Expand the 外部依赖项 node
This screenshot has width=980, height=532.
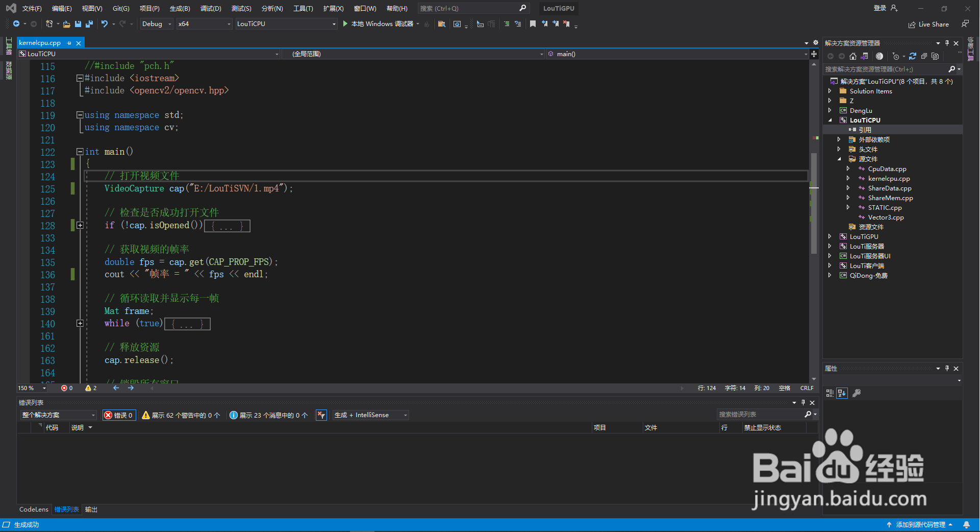click(840, 139)
